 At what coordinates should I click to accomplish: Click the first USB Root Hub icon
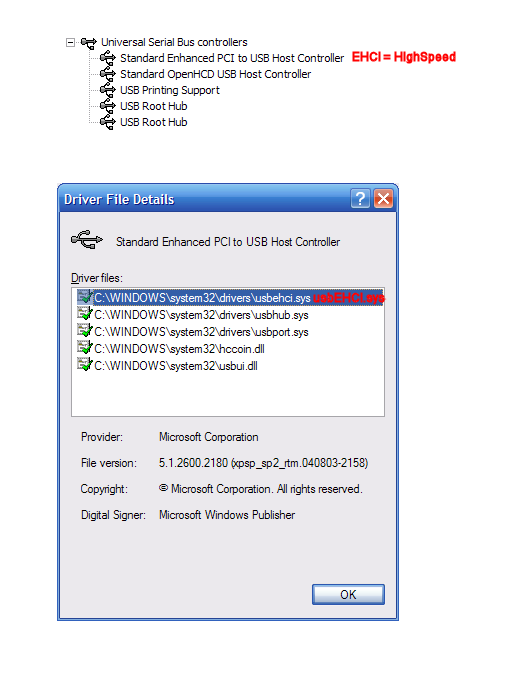coord(108,106)
